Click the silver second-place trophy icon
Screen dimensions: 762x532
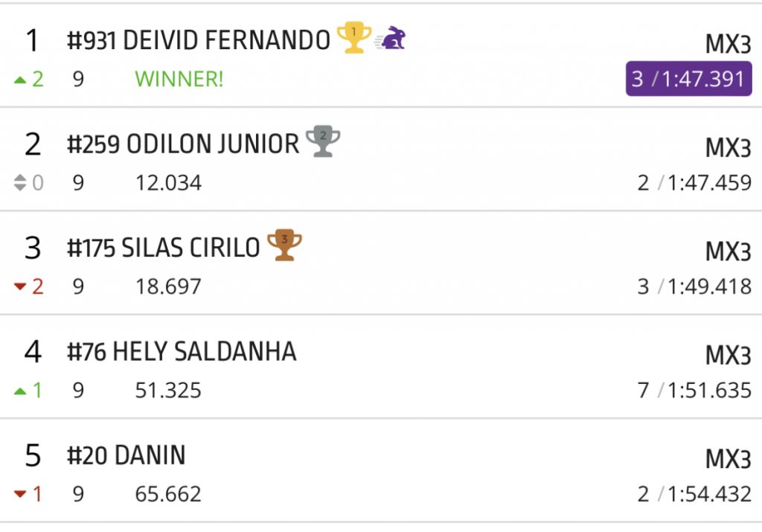pos(323,141)
